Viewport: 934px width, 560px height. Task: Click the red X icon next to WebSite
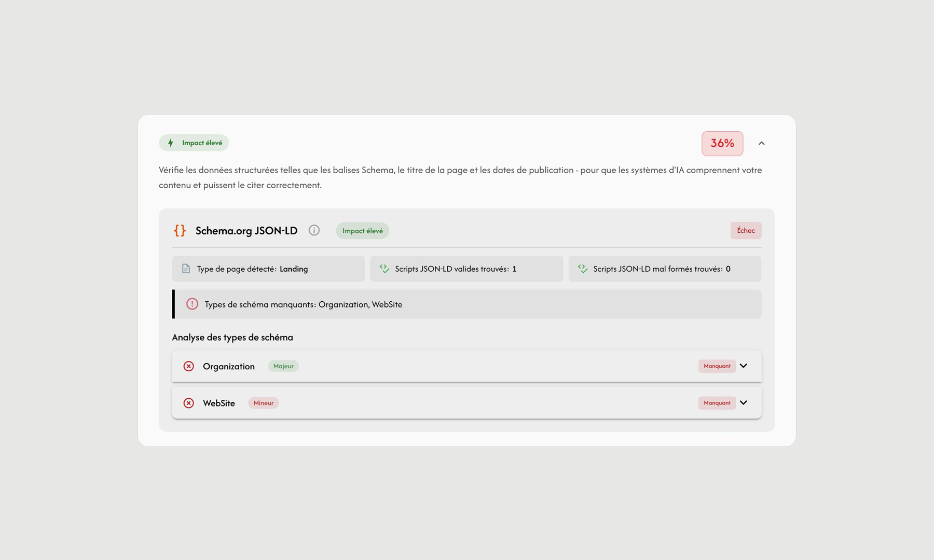coord(189,403)
